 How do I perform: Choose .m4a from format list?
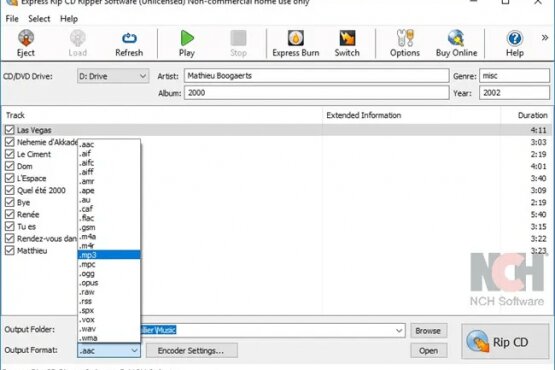(x=109, y=237)
